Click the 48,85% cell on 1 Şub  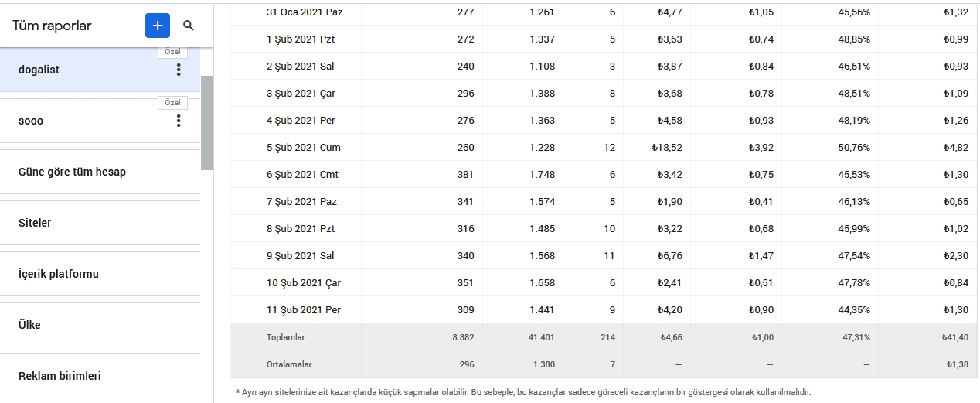852,39
